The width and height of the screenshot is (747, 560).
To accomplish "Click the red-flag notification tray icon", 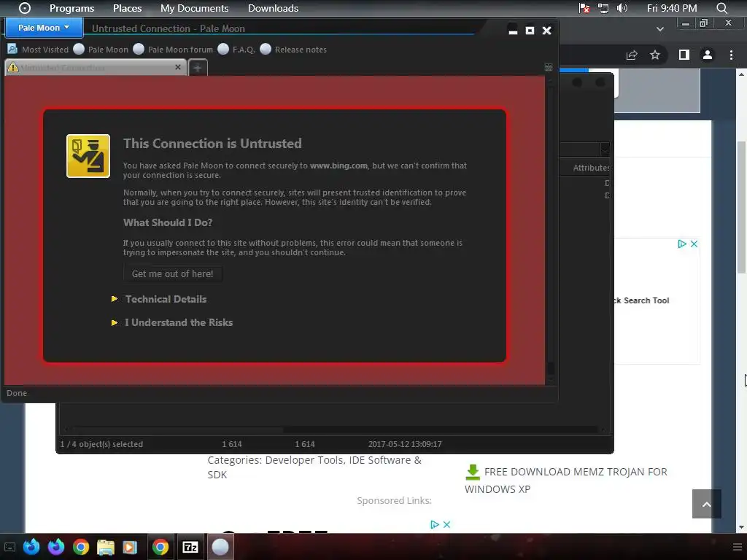I will coord(584,8).
